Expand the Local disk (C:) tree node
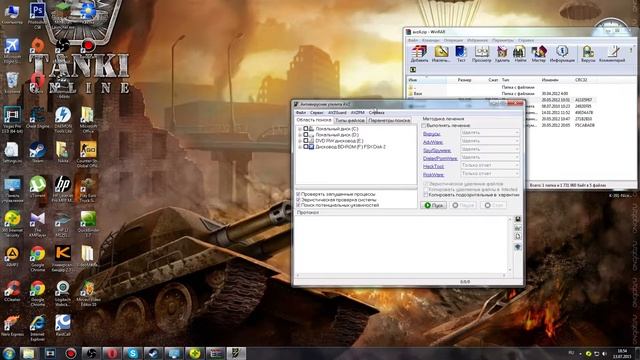Viewport: 640px width, 360px height. [x=300, y=129]
